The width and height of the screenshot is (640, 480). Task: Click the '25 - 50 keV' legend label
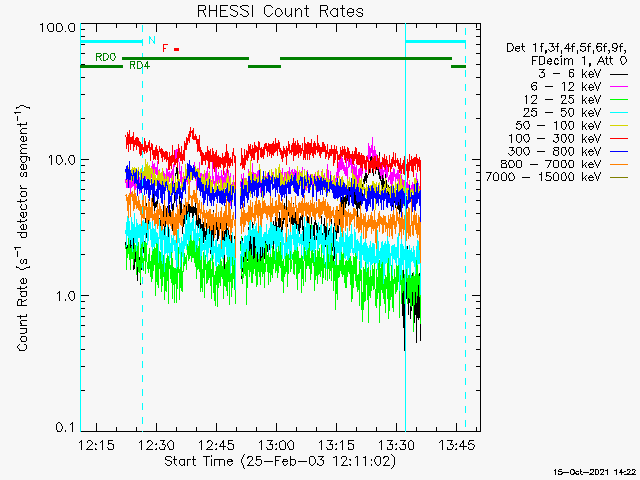tap(562, 113)
